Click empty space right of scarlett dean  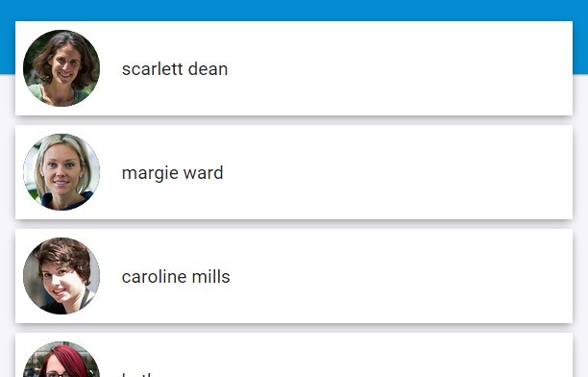[x=400, y=68]
